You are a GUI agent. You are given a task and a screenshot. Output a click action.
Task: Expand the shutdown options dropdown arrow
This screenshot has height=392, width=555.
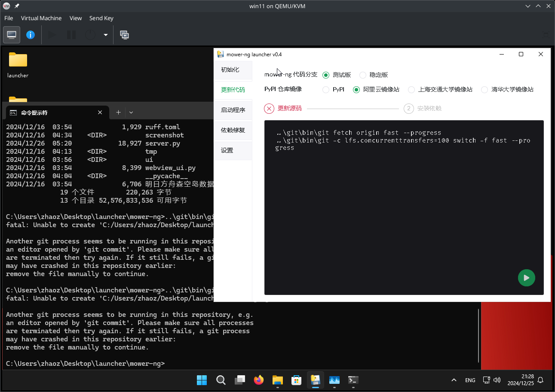click(x=105, y=35)
